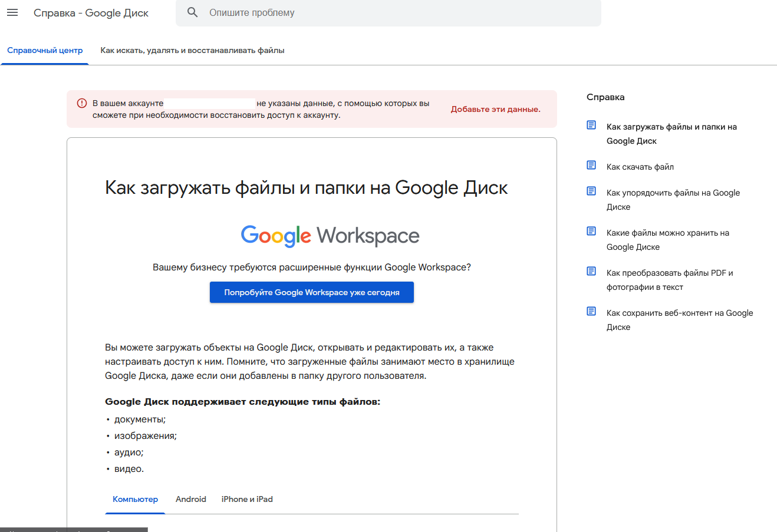Image resolution: width=777 pixels, height=532 pixels.
Task: Click article icon beside 'Как сохранить веб-контент'
Action: tap(591, 312)
